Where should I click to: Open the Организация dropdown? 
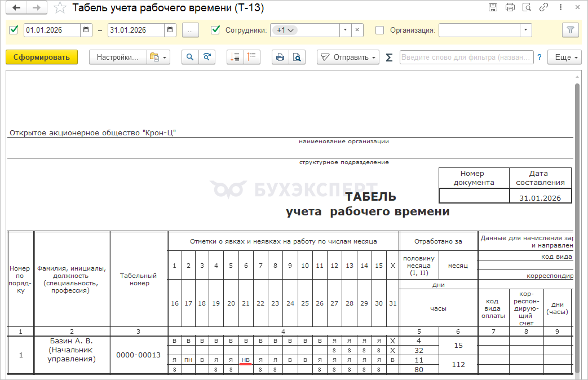525,30
